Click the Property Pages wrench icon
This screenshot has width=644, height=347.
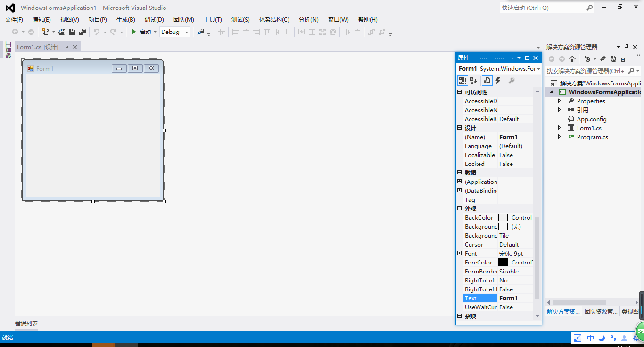pyautogui.click(x=512, y=81)
